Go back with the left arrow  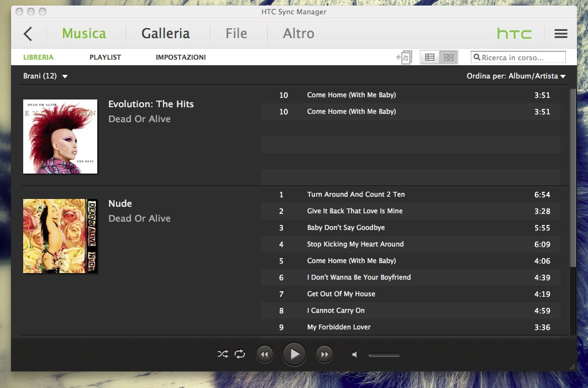click(x=28, y=34)
